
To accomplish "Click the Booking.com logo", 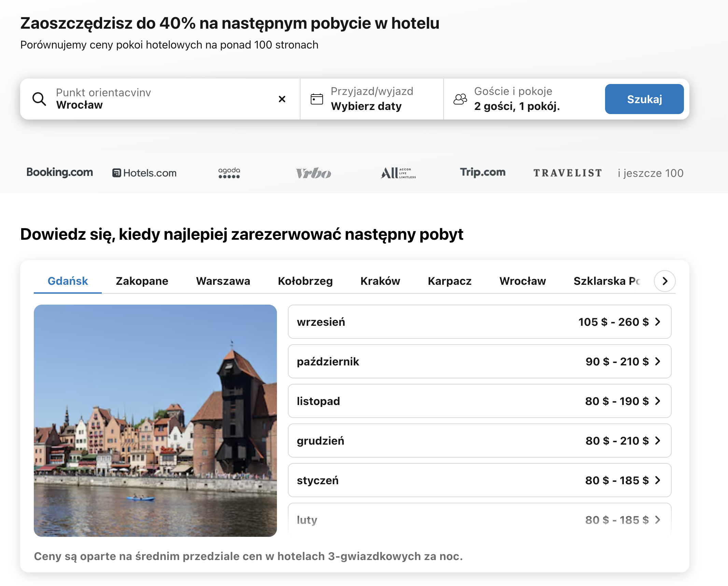I will tap(60, 172).
